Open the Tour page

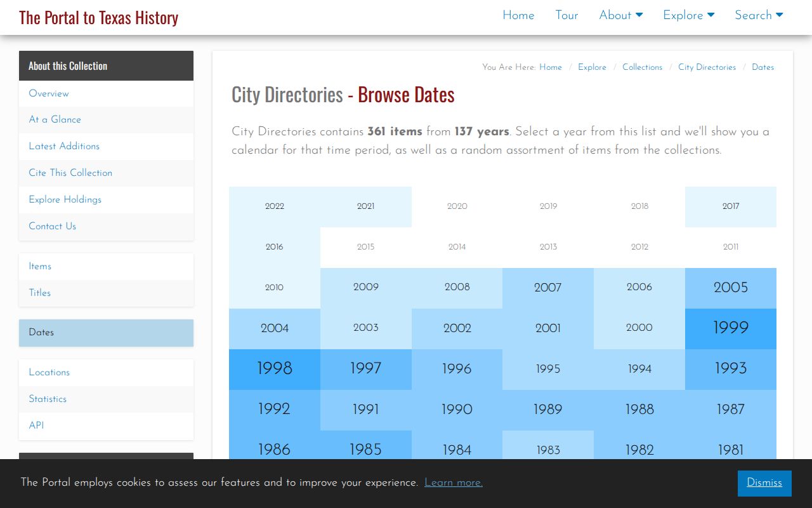(x=566, y=15)
